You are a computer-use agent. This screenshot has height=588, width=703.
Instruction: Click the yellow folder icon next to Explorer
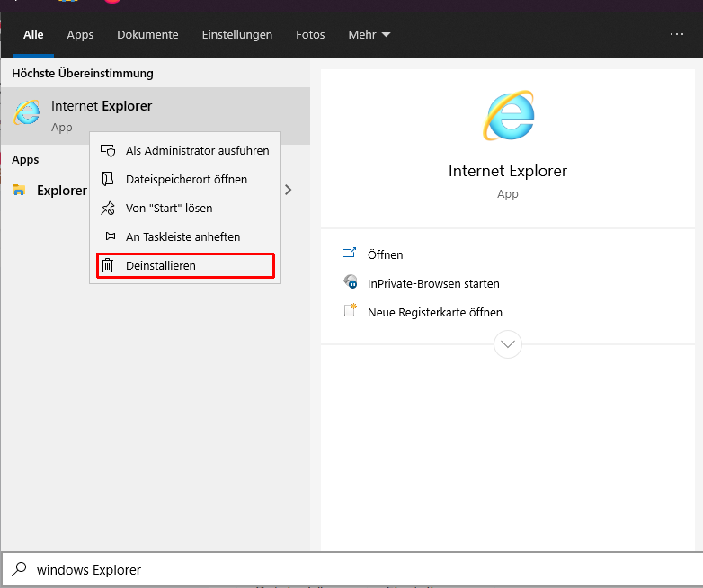tap(19, 190)
